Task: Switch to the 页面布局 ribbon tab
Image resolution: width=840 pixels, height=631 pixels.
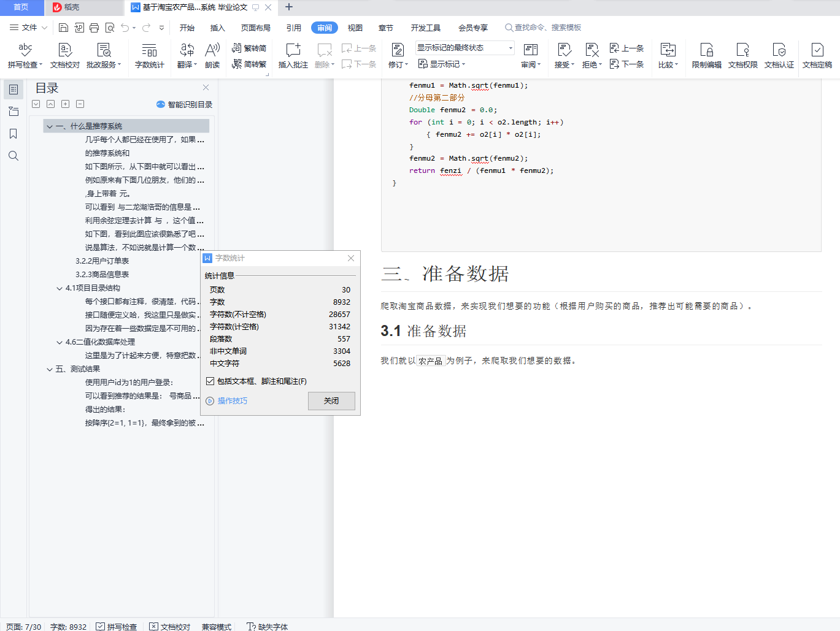Action: (256, 28)
